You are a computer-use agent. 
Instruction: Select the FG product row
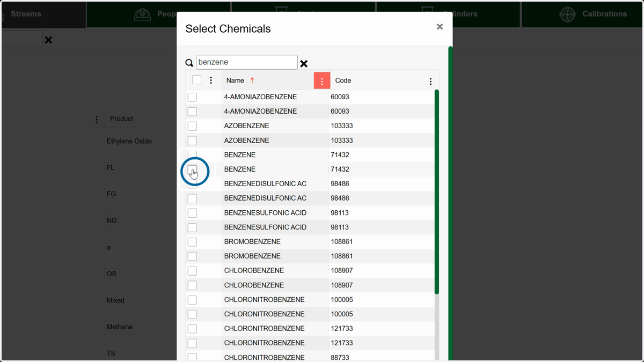[111, 194]
